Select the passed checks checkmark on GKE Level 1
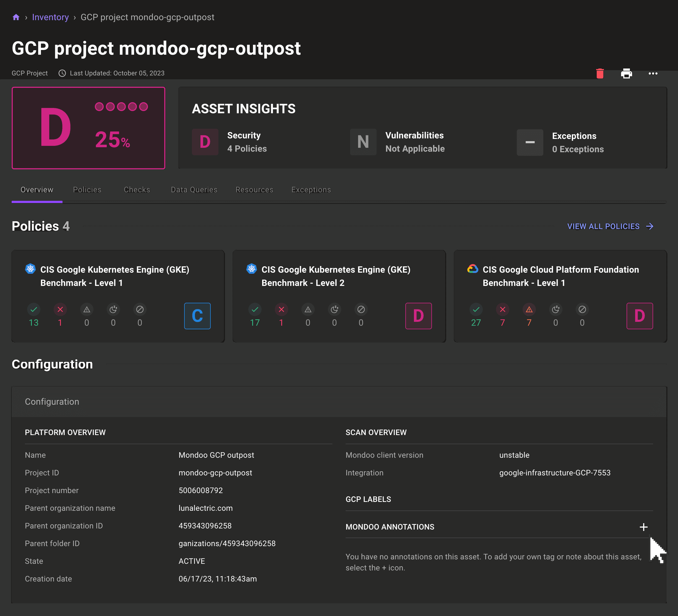This screenshot has height=616, width=678. point(34,309)
